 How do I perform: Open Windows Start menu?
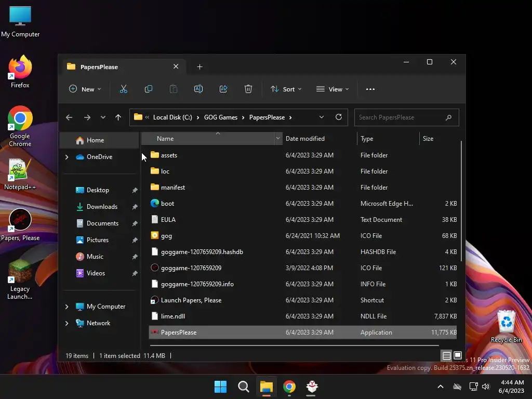[220, 387]
